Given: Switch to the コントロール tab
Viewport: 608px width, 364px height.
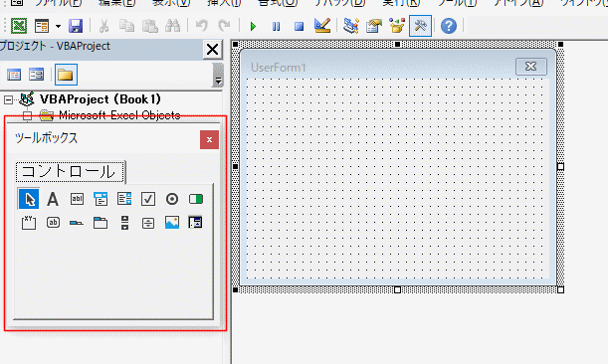Looking at the screenshot, I should point(71,172).
